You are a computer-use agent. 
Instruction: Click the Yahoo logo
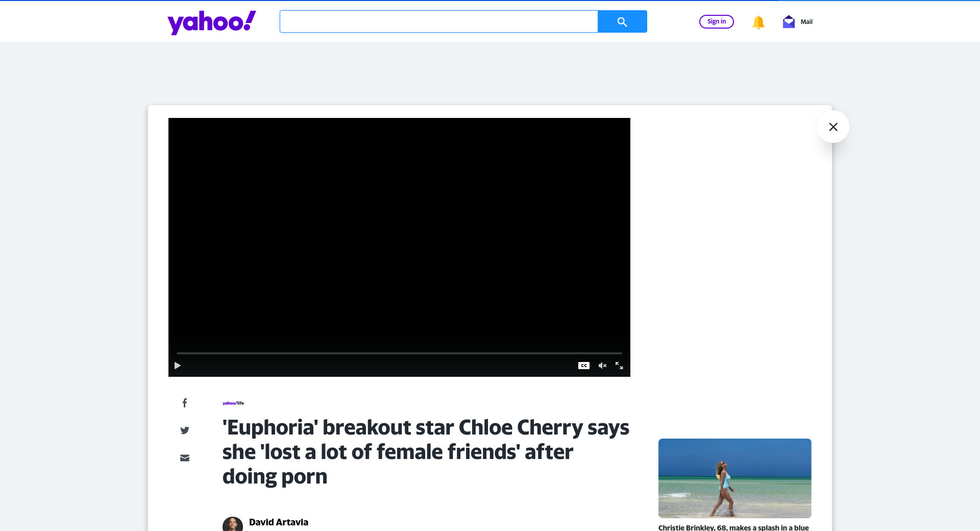(212, 22)
